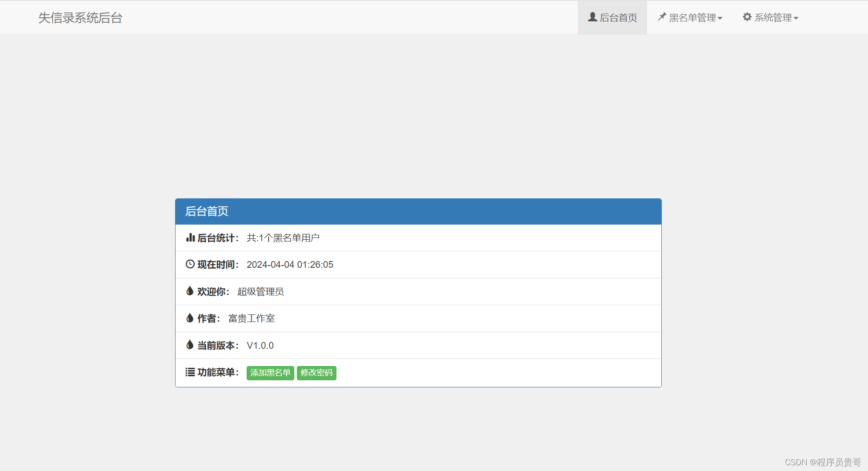Image resolution: width=868 pixels, height=471 pixels.
Task: Click the version value V1.0.0
Action: click(x=260, y=346)
